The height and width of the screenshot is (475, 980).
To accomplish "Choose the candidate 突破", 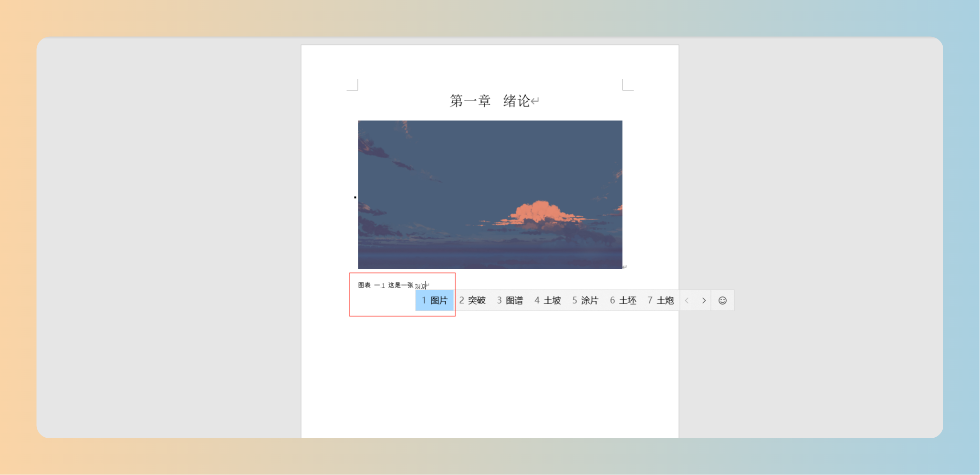I will click(x=472, y=300).
